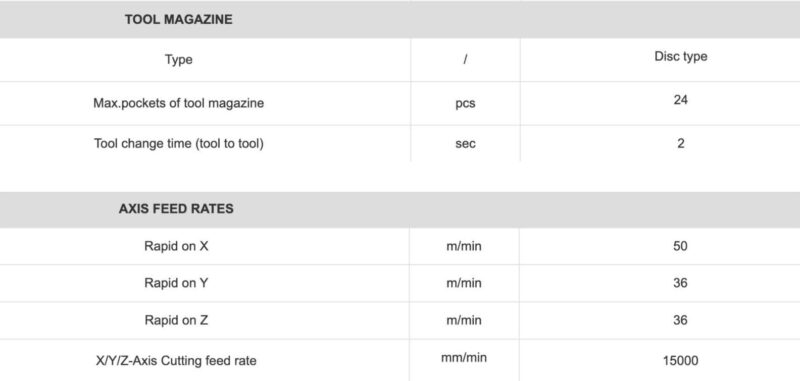Click the mm/min unit cell
The image size is (800, 381).
click(x=464, y=358)
